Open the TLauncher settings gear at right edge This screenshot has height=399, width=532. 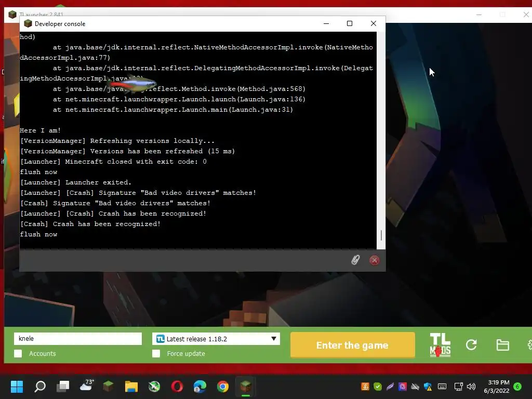[x=529, y=345]
